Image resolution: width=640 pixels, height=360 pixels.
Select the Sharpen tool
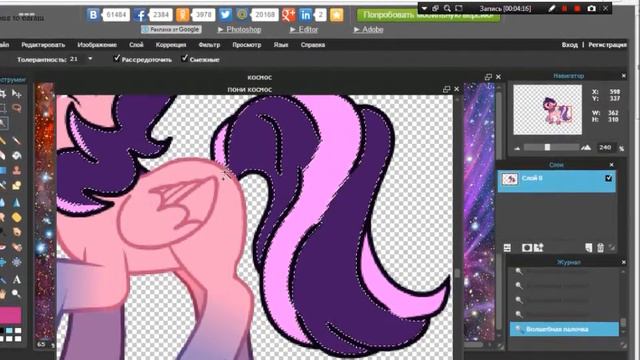point(16,202)
